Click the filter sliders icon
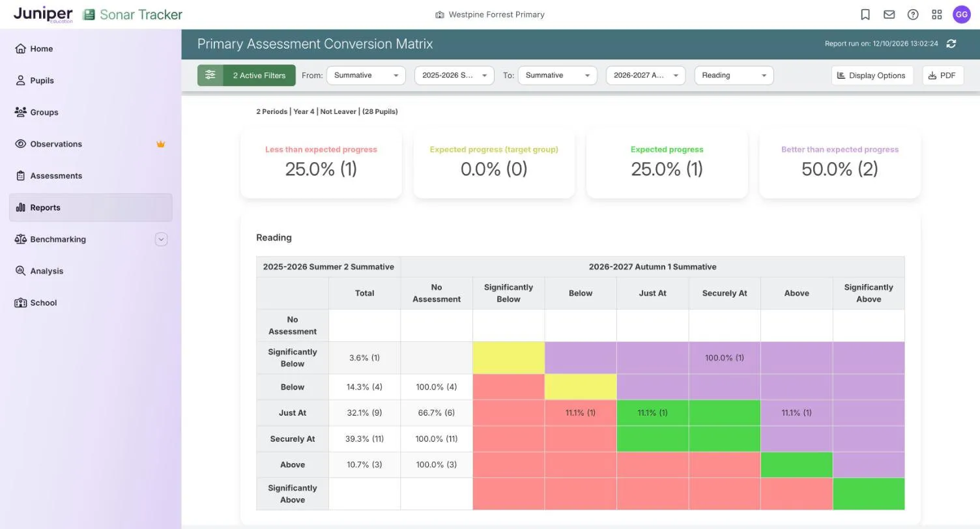Image resolution: width=980 pixels, height=529 pixels. click(210, 75)
